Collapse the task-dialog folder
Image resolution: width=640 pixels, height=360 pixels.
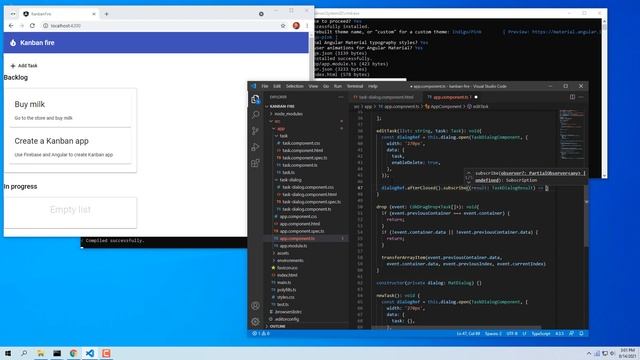click(x=290, y=180)
